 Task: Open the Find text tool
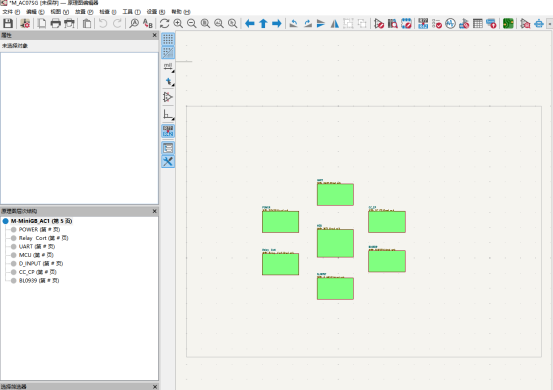coord(134,24)
